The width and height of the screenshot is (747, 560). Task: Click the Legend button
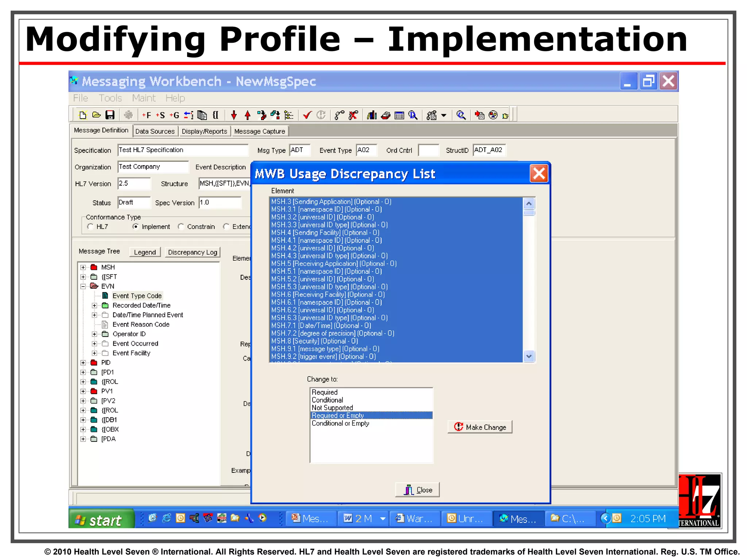[x=145, y=252]
